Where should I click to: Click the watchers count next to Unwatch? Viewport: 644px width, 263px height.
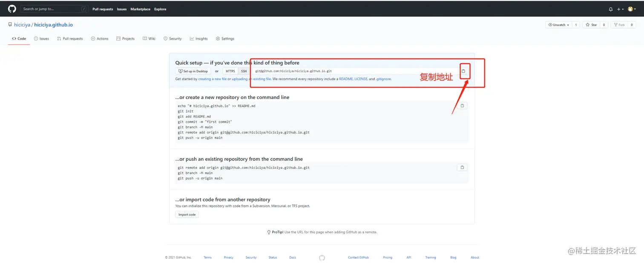point(576,25)
